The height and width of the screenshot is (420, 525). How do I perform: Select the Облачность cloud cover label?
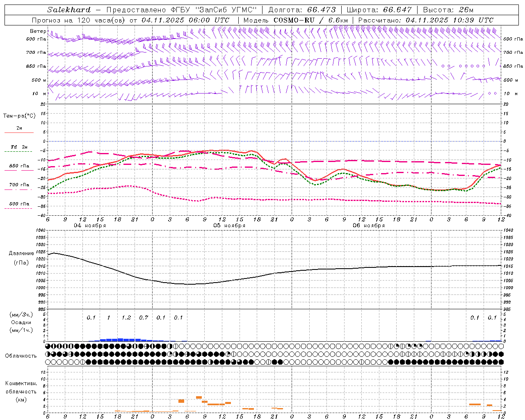21,356
